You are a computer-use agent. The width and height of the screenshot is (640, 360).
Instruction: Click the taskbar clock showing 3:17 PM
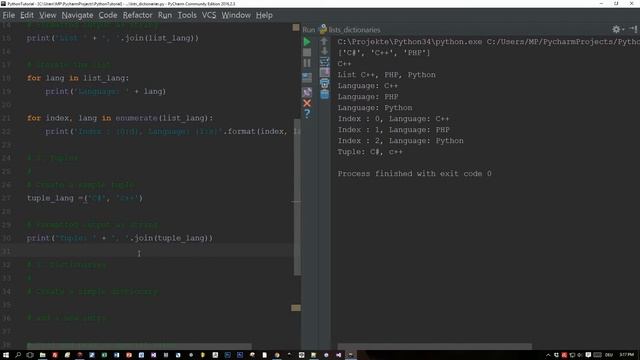point(626,355)
